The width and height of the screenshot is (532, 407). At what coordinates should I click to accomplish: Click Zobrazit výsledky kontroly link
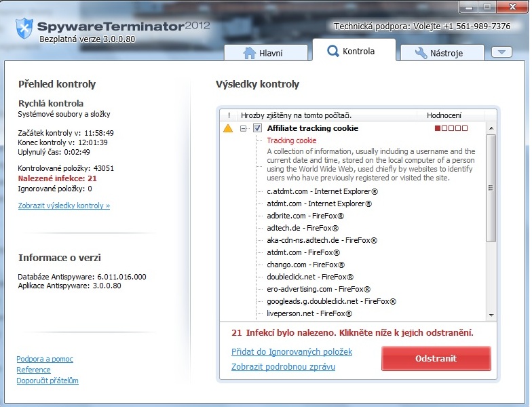click(64, 206)
